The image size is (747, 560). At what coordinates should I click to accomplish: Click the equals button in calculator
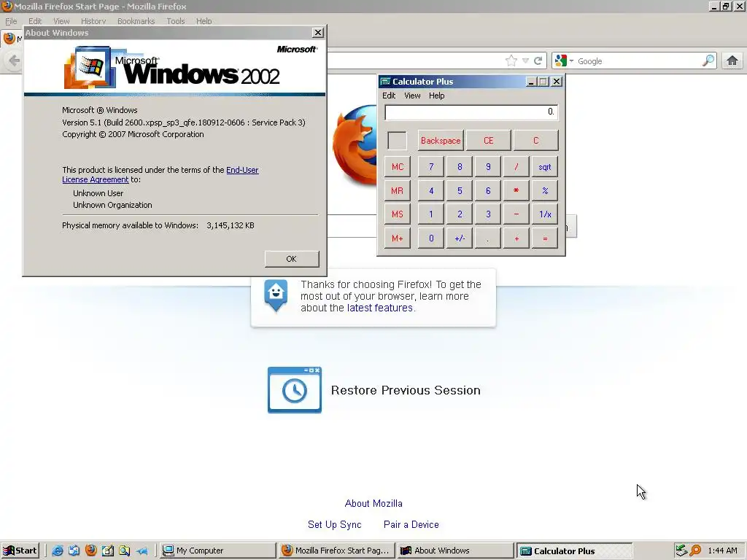click(x=545, y=238)
